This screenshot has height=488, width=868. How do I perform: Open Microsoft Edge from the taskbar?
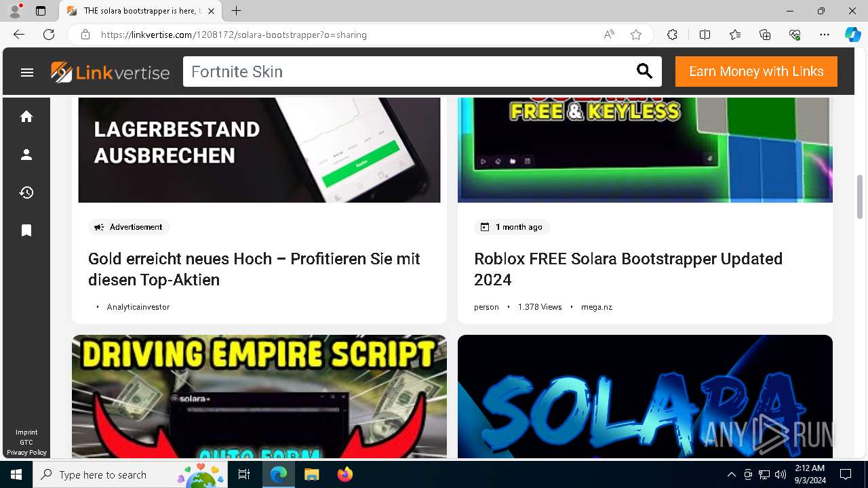279,474
